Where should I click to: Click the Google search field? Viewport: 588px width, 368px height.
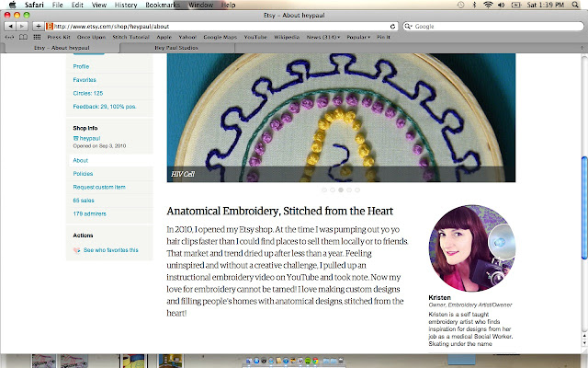(493, 27)
